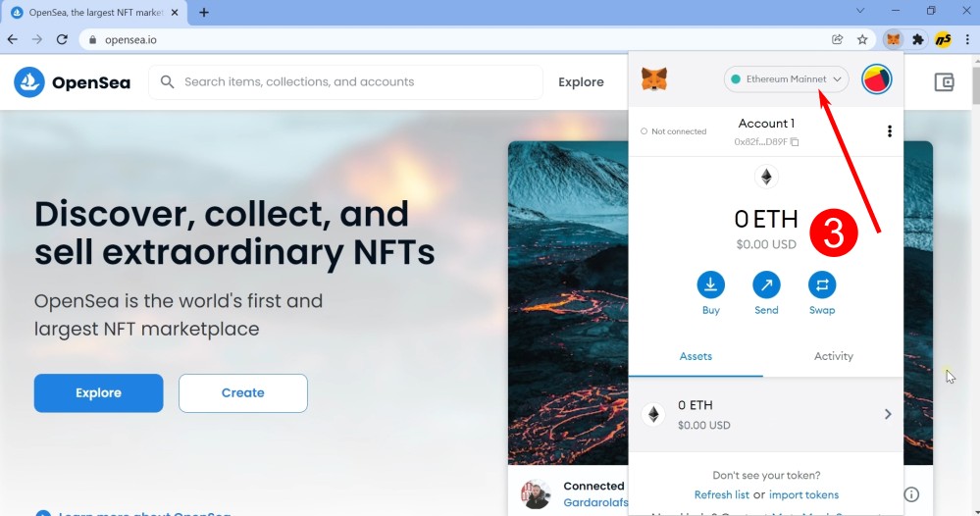Click the share page icon in address bar
Viewport: 980px width, 516px height.
pyautogui.click(x=838, y=39)
